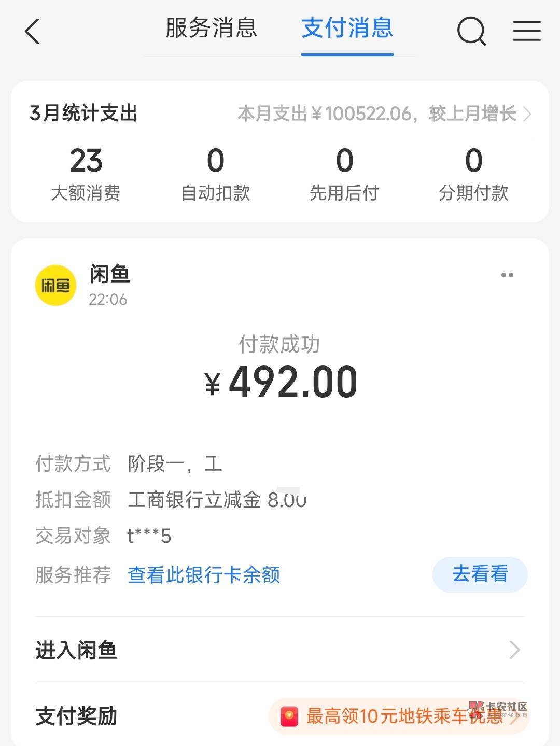Open the 最高领10元地铁乘车优惠 banner
560x746 pixels.
coord(399,716)
